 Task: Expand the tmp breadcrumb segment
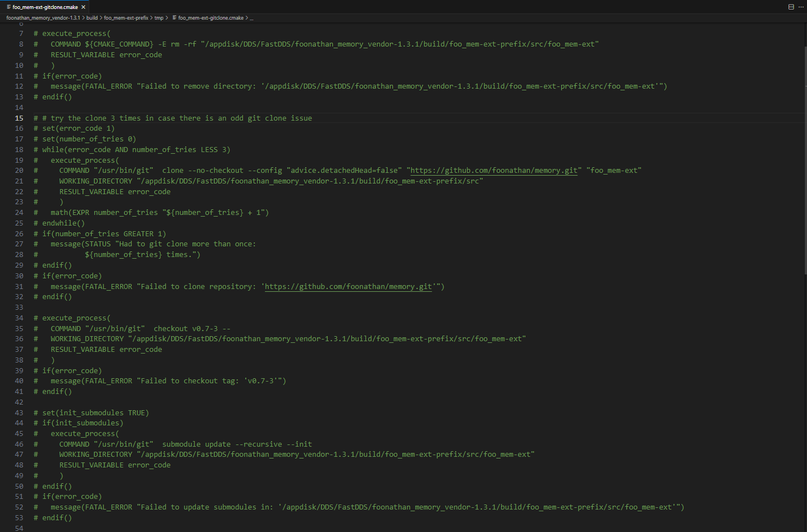(159, 18)
